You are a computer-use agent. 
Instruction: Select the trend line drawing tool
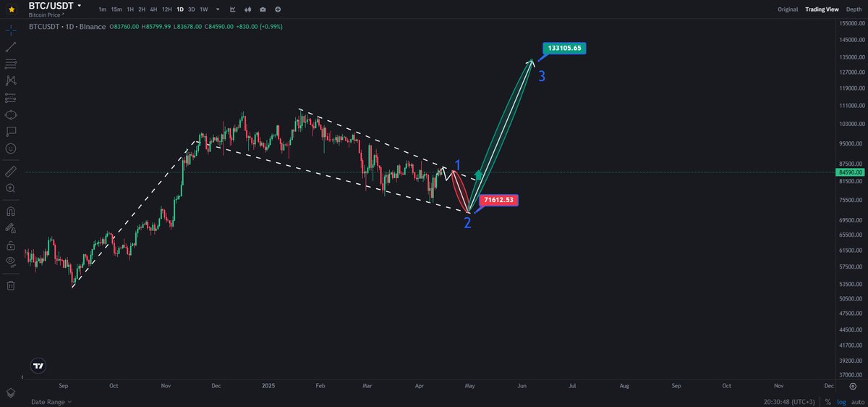pos(11,47)
